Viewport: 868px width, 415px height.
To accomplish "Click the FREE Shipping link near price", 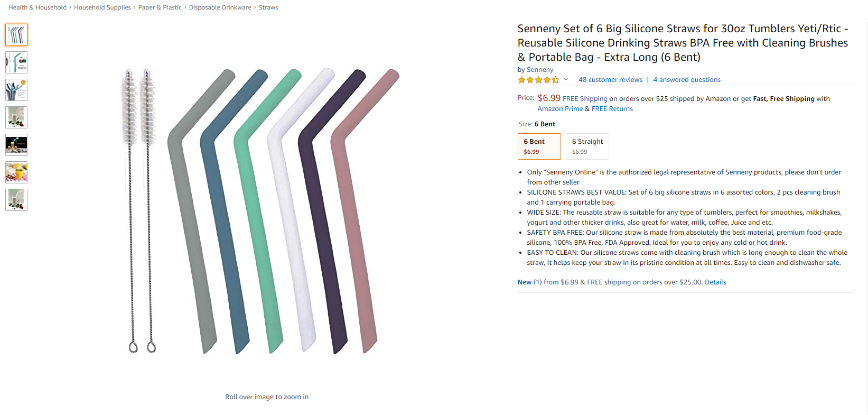I will click(585, 99).
